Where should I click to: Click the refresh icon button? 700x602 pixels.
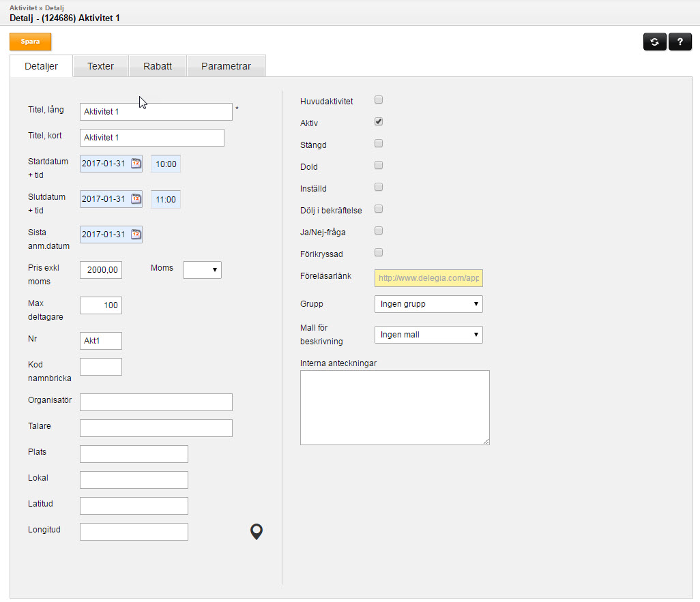tap(654, 42)
